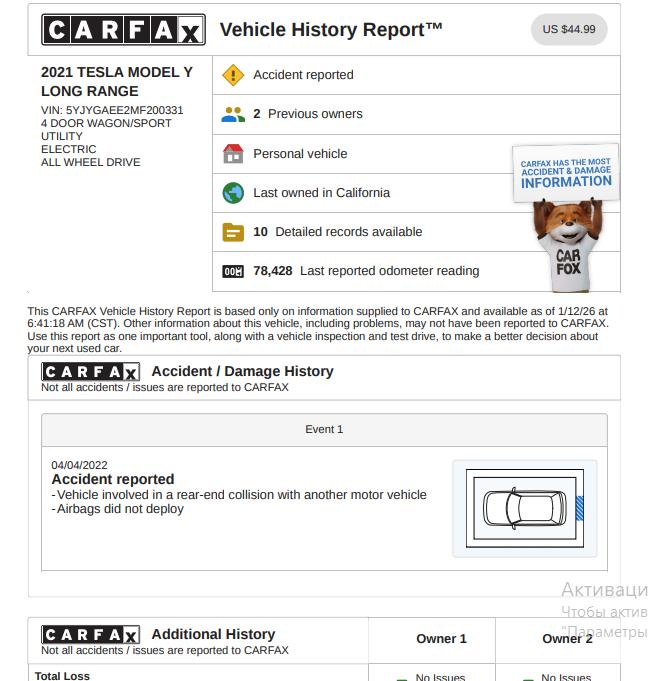Click the US $44.99 price button
The image size is (648, 681).
pyautogui.click(x=568, y=29)
